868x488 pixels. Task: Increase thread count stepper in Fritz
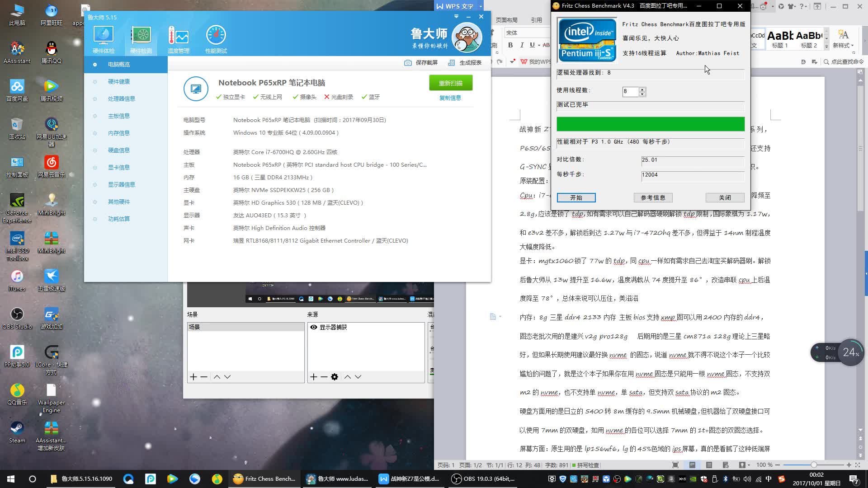coord(642,89)
